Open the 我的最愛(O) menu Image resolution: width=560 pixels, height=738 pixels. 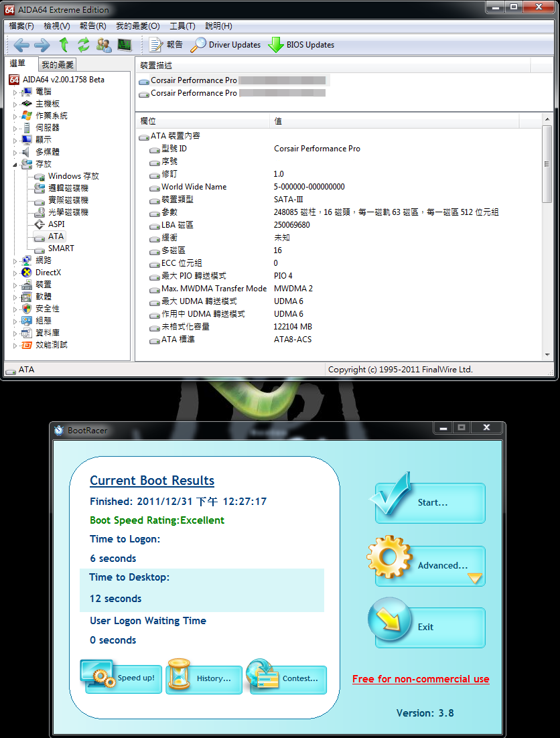coord(138,26)
